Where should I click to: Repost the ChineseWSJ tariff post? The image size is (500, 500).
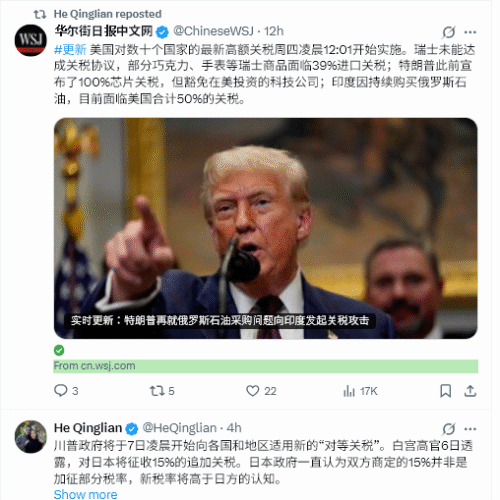tap(162, 391)
